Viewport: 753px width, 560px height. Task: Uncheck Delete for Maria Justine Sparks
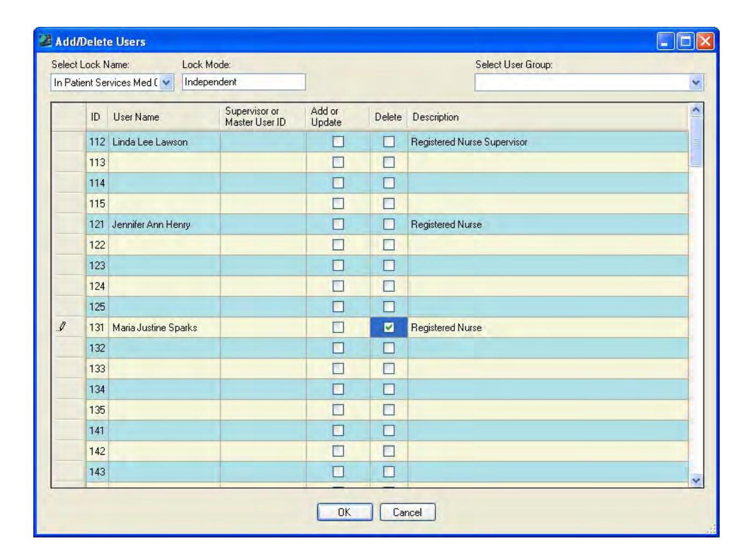coord(389,327)
